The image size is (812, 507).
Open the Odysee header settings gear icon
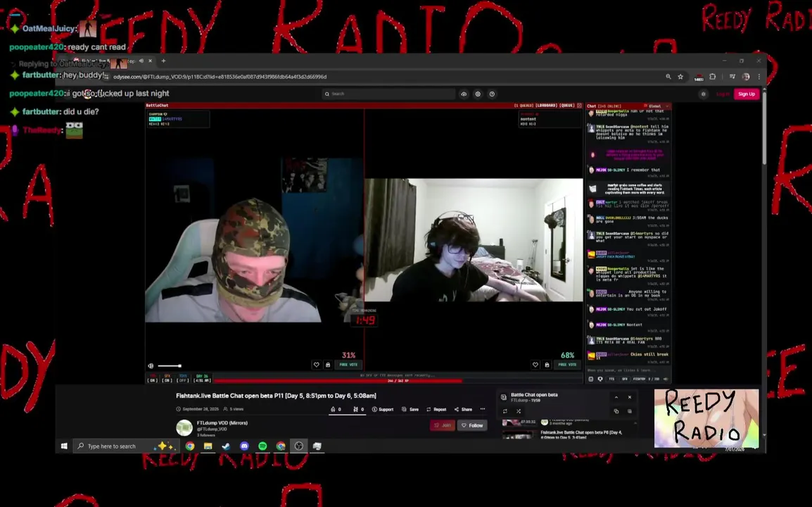pos(478,94)
